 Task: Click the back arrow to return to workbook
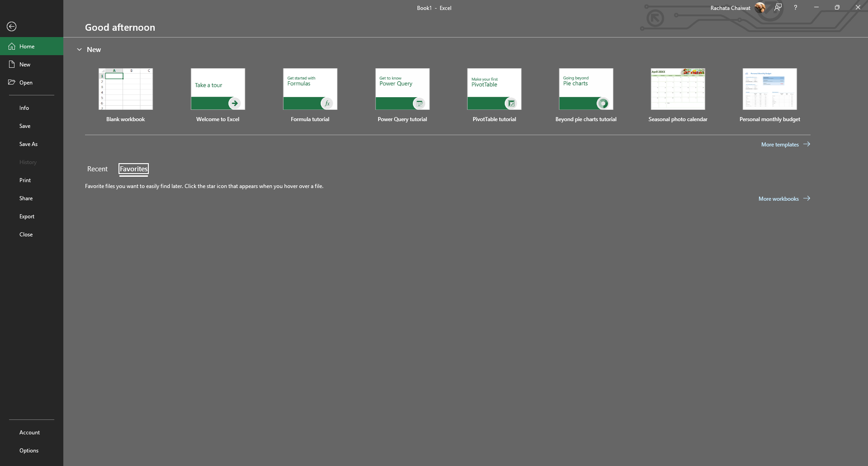point(12,27)
